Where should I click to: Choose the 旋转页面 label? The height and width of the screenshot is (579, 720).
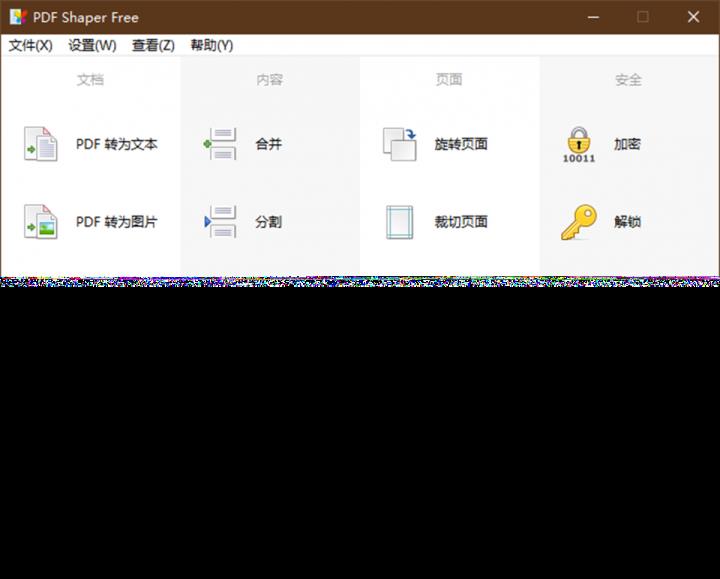pyautogui.click(x=461, y=144)
